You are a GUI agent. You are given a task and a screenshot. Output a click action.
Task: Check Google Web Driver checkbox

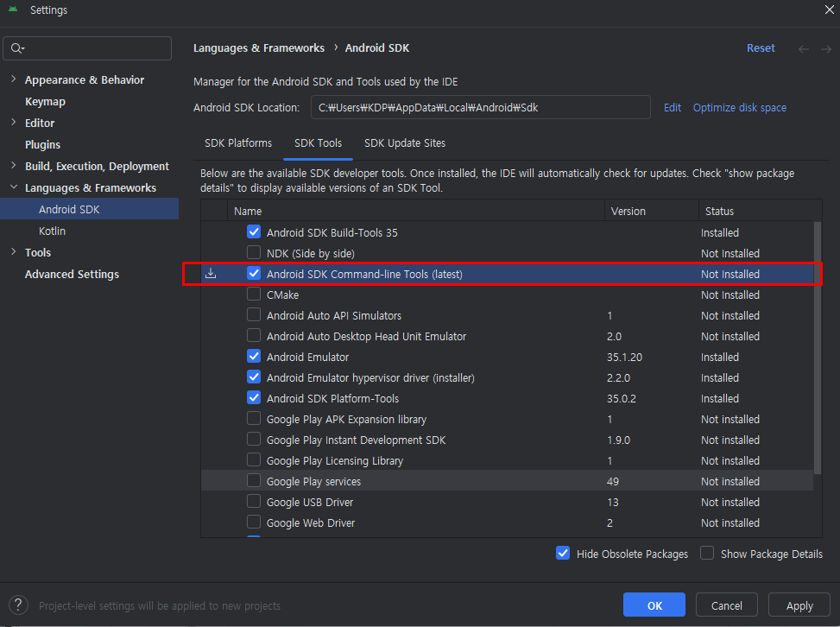pos(254,522)
